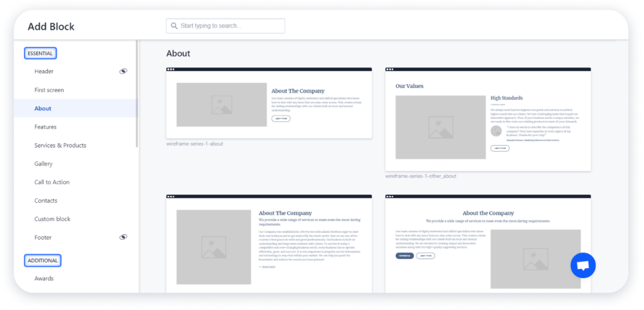The image size is (644, 310).
Task: Open the live chat bubble
Action: point(583,266)
